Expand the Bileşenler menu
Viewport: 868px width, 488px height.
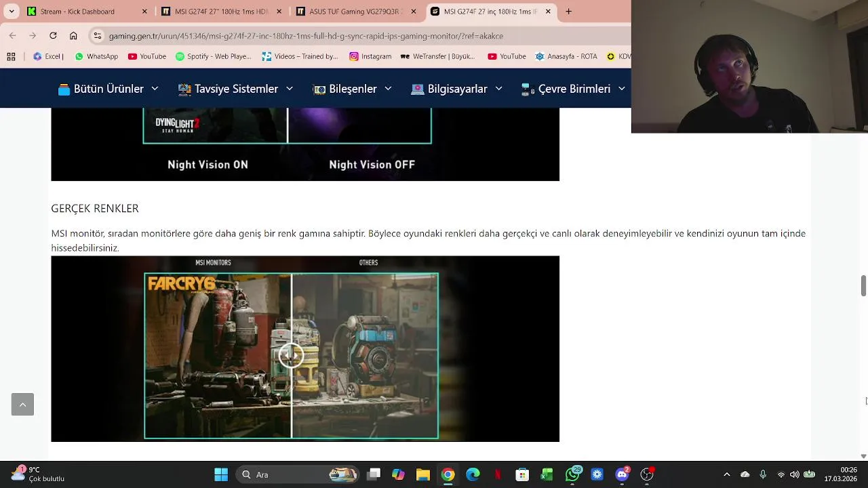[x=352, y=89]
